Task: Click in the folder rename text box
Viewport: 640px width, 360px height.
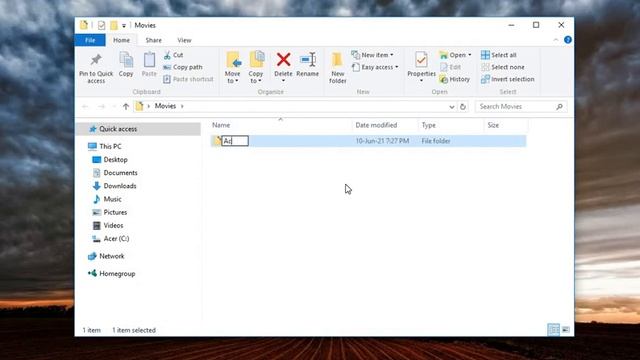Action: pyautogui.click(x=235, y=141)
